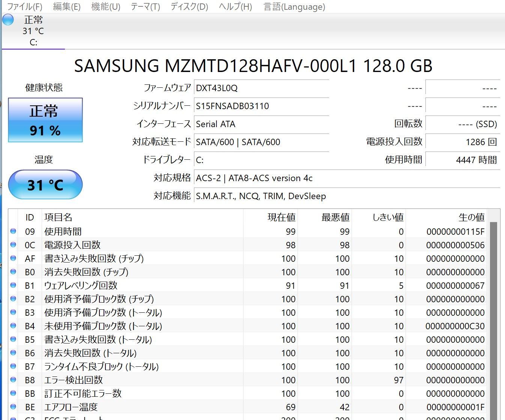Click the 正常 91 % health status button
The height and width of the screenshot is (420, 505).
click(45, 120)
